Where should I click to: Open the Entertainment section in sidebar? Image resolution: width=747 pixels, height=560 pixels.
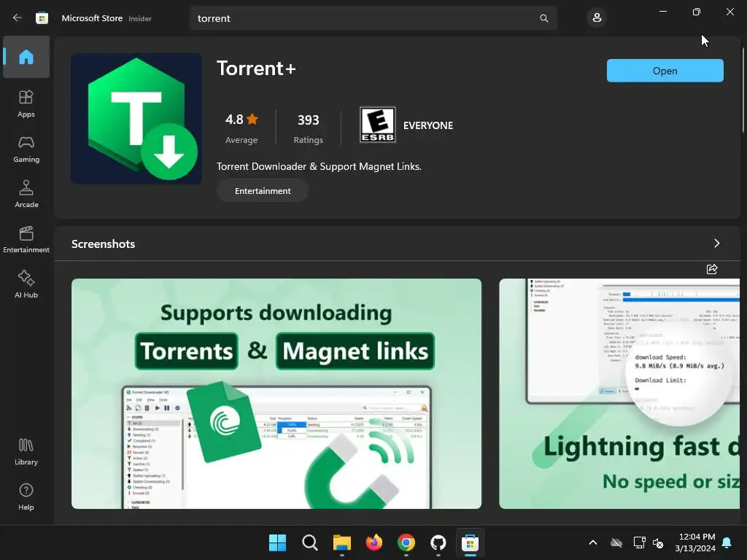(x=26, y=239)
